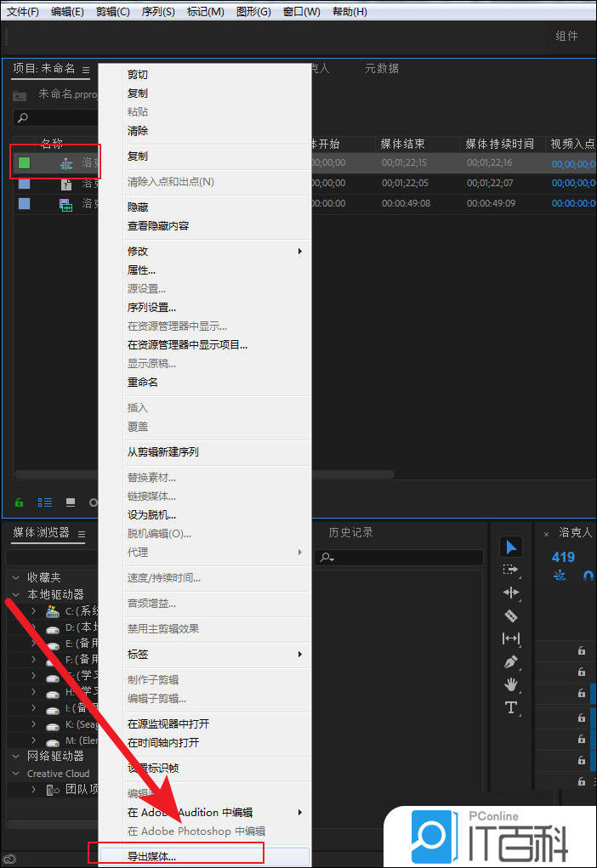Choose 在源监视器中打开 from context menu
Viewport: 597px width, 868px height.
pyautogui.click(x=215, y=724)
